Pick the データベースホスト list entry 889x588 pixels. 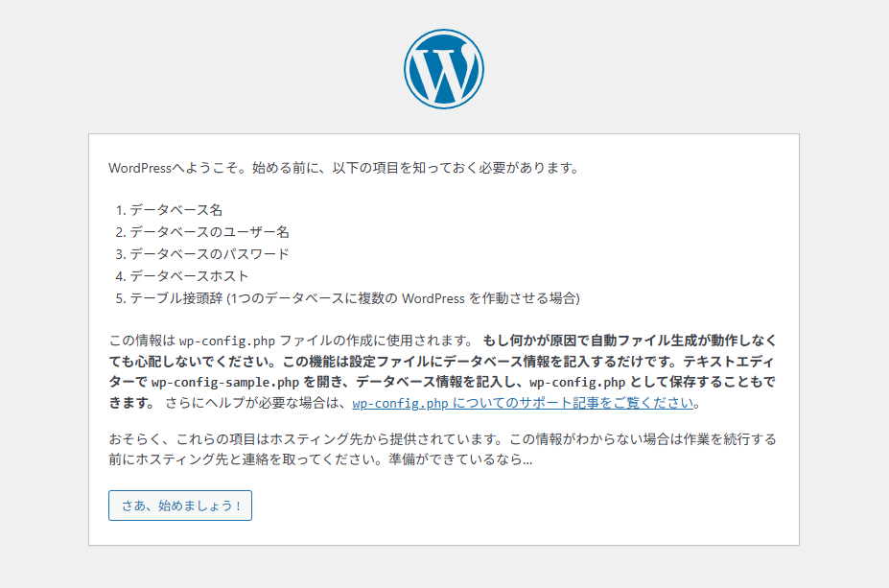pos(190,276)
